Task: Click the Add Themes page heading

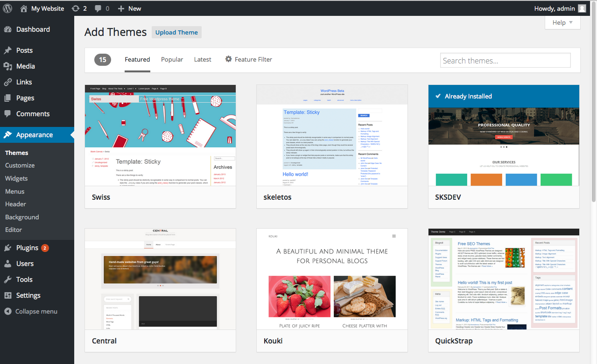Action: pyautogui.click(x=116, y=32)
